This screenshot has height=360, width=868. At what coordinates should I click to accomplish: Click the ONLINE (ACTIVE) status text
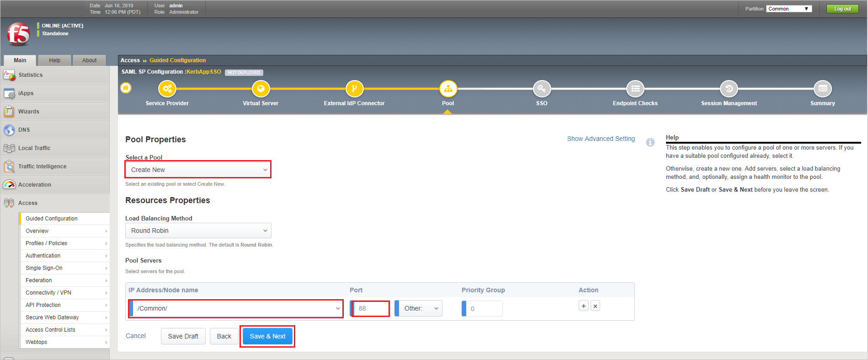pos(63,26)
